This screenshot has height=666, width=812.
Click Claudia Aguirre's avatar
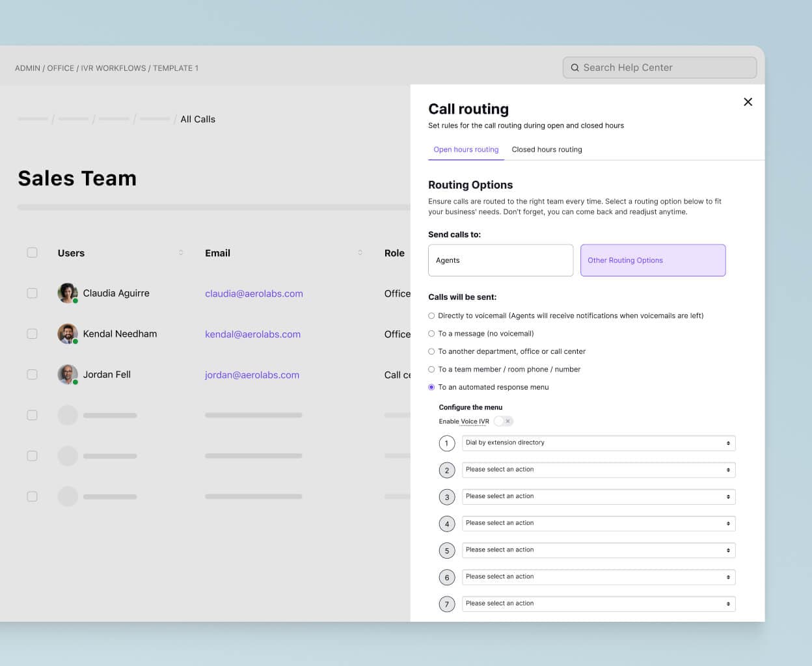(x=68, y=293)
